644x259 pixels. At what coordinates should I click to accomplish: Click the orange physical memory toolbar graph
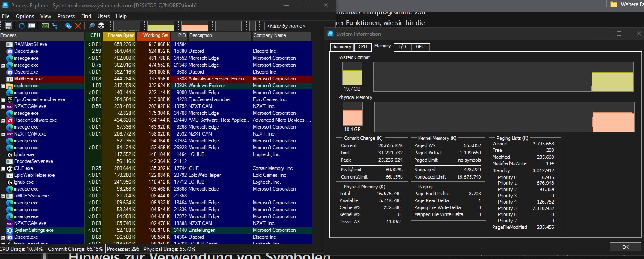(x=195, y=26)
